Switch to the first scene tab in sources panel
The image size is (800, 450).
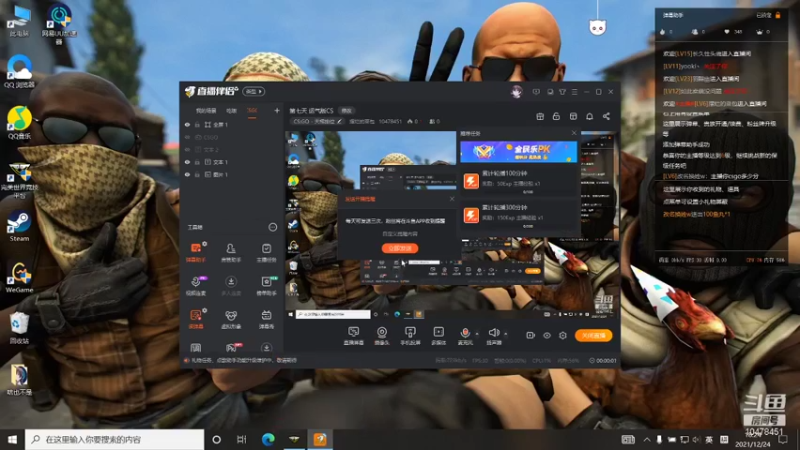[206, 110]
